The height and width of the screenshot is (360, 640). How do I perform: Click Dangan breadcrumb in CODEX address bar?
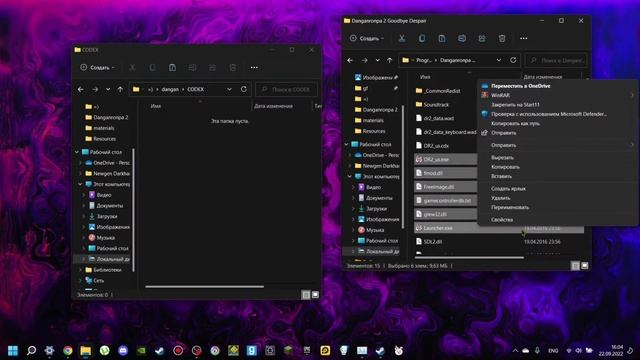coord(170,89)
